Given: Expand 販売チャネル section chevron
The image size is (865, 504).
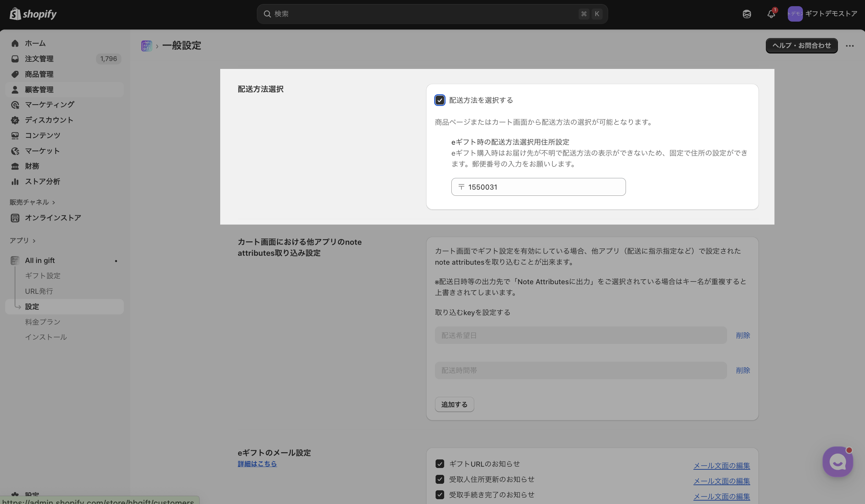Looking at the screenshot, I should pyautogui.click(x=54, y=202).
